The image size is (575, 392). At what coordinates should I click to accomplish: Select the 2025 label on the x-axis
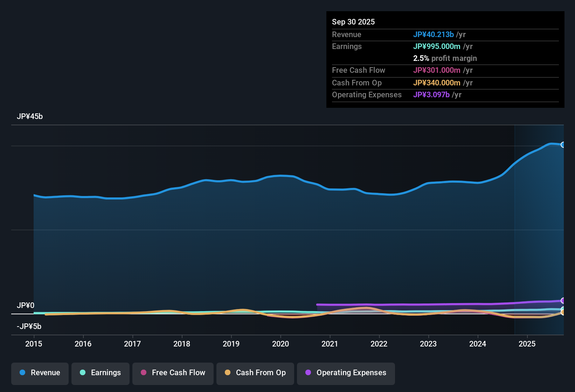click(x=527, y=344)
